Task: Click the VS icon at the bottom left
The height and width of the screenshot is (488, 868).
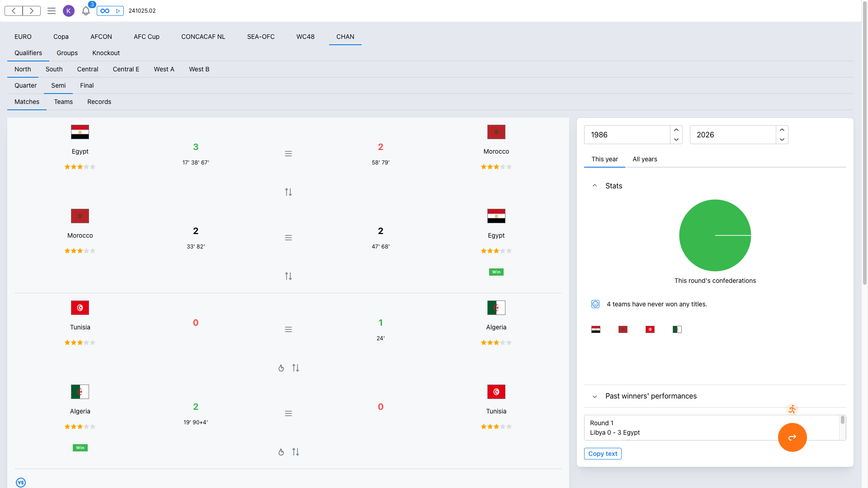Action: point(21,482)
